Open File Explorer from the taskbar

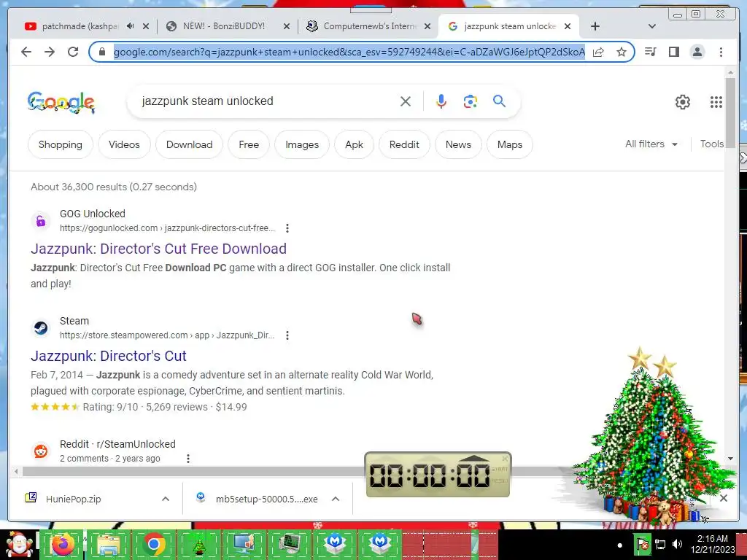[108, 544]
